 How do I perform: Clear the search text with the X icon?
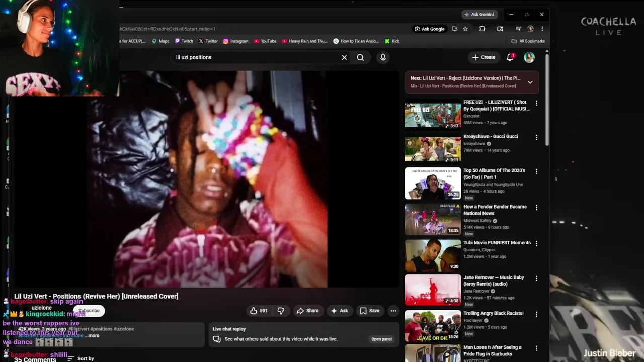coord(344,57)
